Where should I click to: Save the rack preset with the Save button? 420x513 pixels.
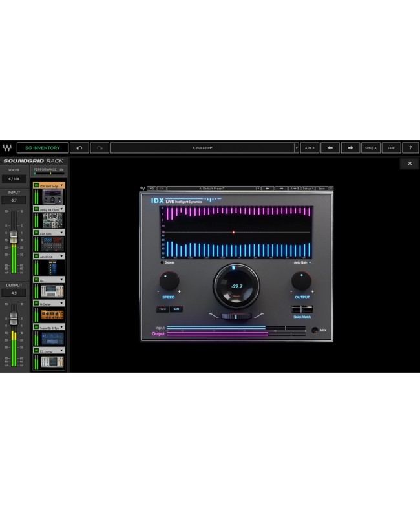click(x=391, y=148)
